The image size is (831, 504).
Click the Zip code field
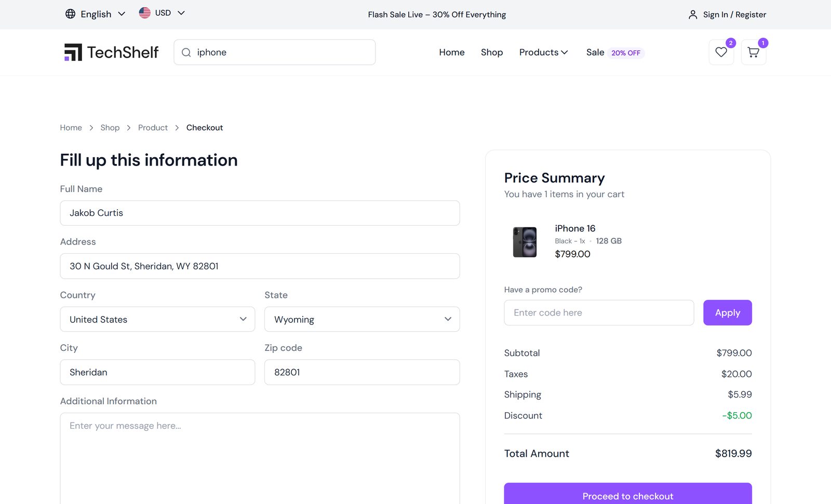pyautogui.click(x=362, y=372)
